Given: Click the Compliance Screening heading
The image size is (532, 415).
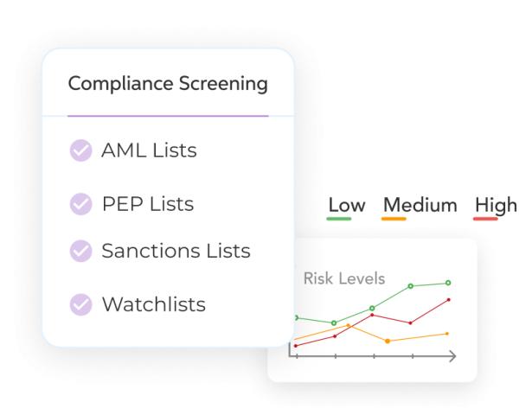Looking at the screenshot, I should pos(168,84).
